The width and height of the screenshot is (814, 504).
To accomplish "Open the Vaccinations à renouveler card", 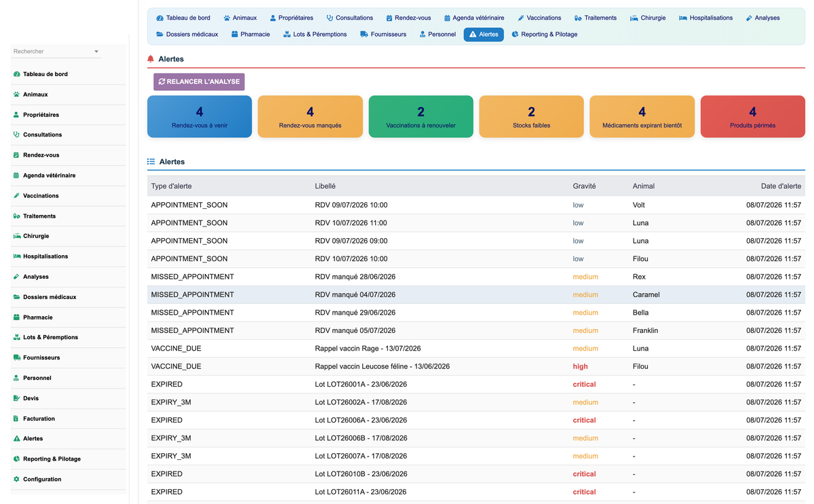I will point(421,117).
